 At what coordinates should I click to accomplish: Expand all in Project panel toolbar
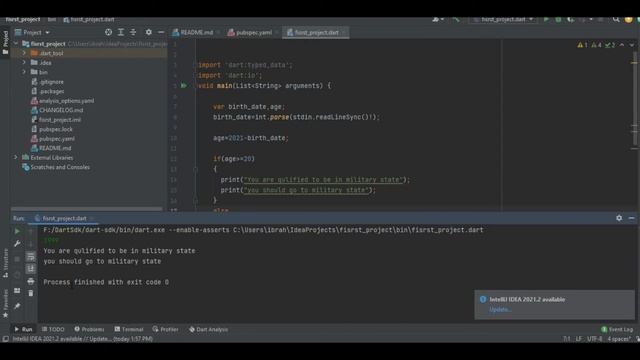pos(121,32)
